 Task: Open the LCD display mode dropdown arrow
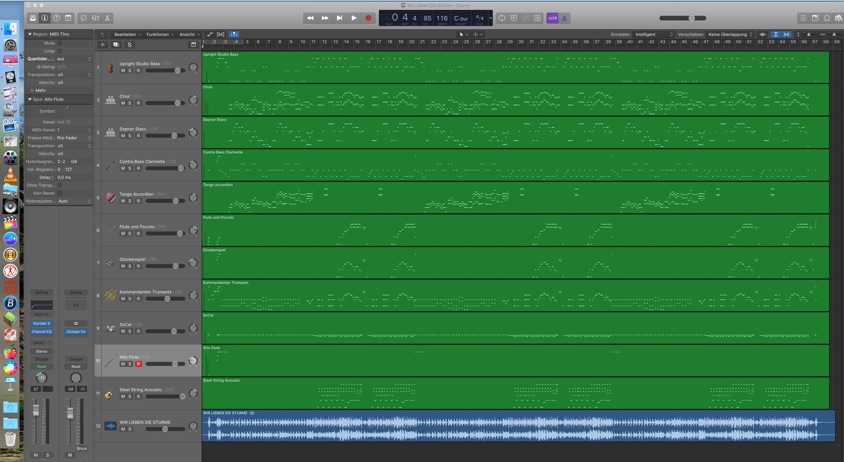click(x=490, y=18)
